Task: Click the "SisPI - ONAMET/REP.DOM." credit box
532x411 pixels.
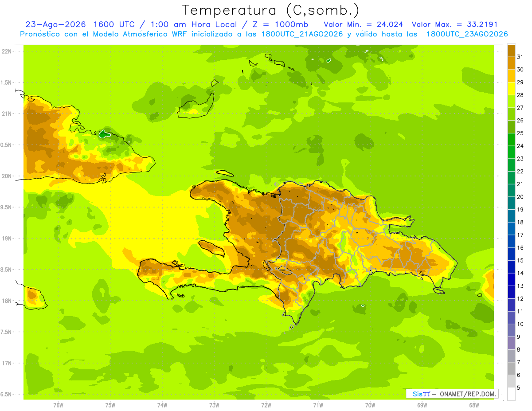Action: click(452, 394)
